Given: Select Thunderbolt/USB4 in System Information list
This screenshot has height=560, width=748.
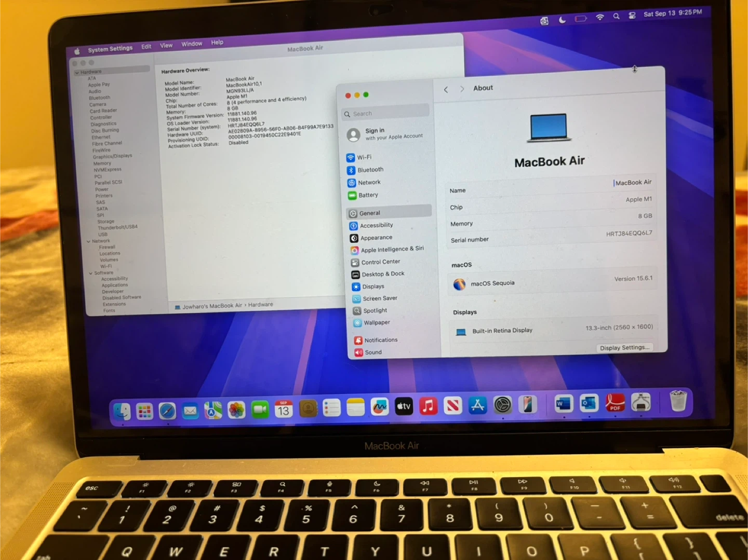Looking at the screenshot, I should pos(117,227).
